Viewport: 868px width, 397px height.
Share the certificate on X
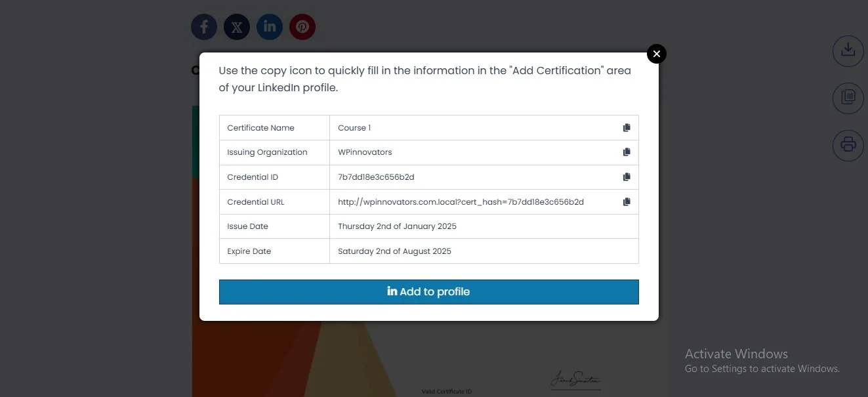[x=237, y=27]
